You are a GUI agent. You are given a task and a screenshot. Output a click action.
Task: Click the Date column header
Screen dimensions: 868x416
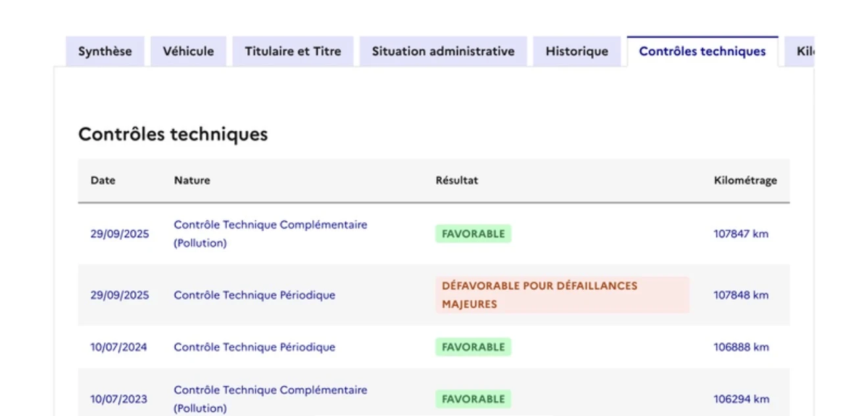[x=103, y=181]
